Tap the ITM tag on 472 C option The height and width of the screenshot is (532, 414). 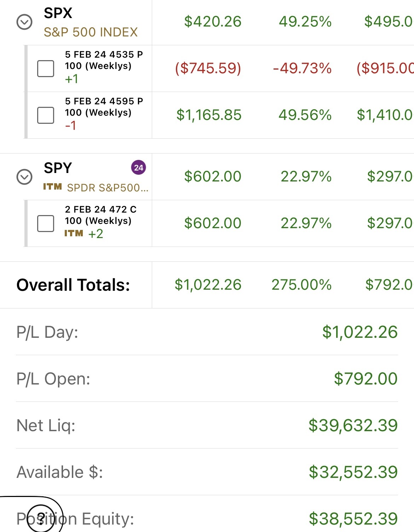74,233
